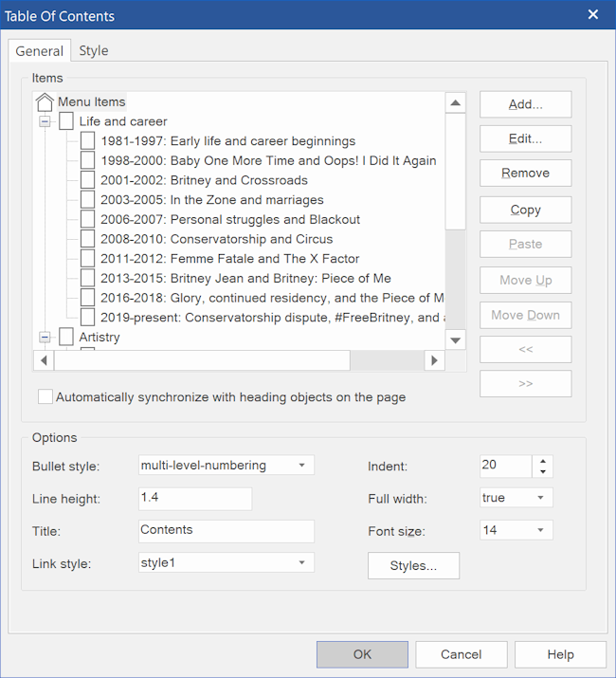Image resolution: width=616 pixels, height=678 pixels.
Task: Select the 'Life and career' tree label
Action: (x=123, y=121)
